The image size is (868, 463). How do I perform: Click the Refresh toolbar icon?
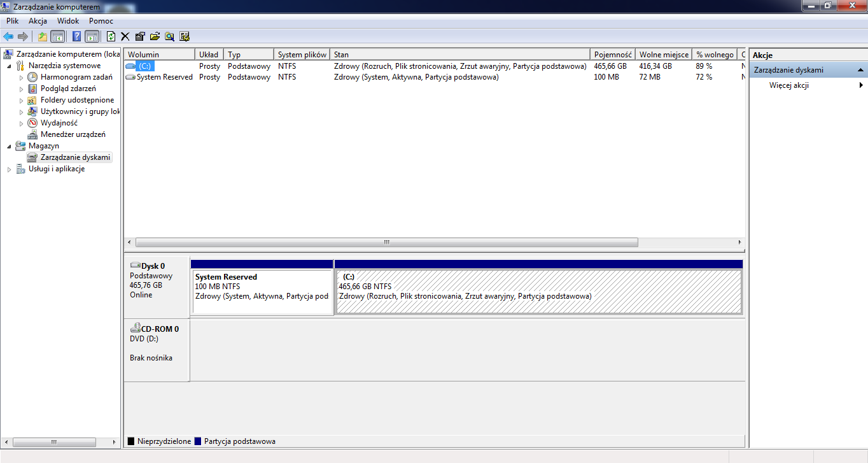(x=111, y=36)
